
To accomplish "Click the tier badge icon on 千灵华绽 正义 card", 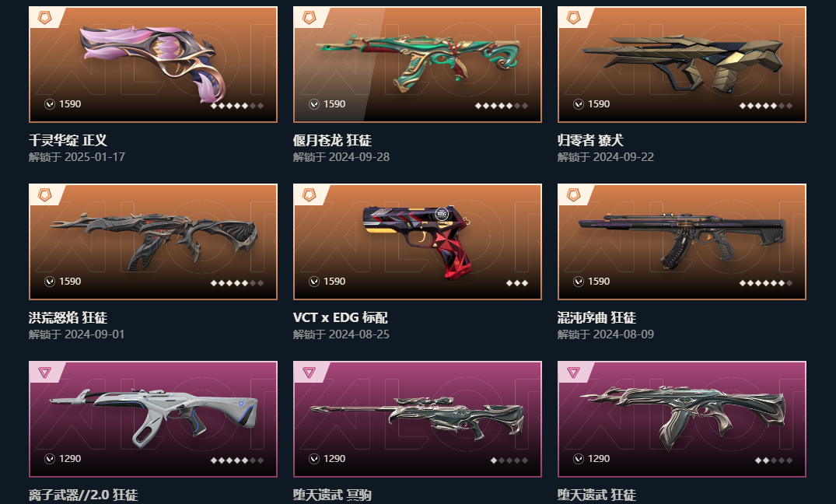I will pyautogui.click(x=45, y=18).
